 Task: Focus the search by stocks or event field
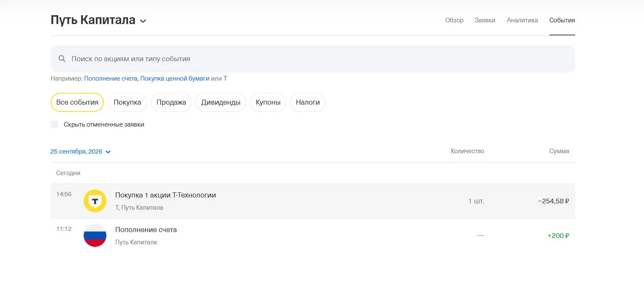313,59
